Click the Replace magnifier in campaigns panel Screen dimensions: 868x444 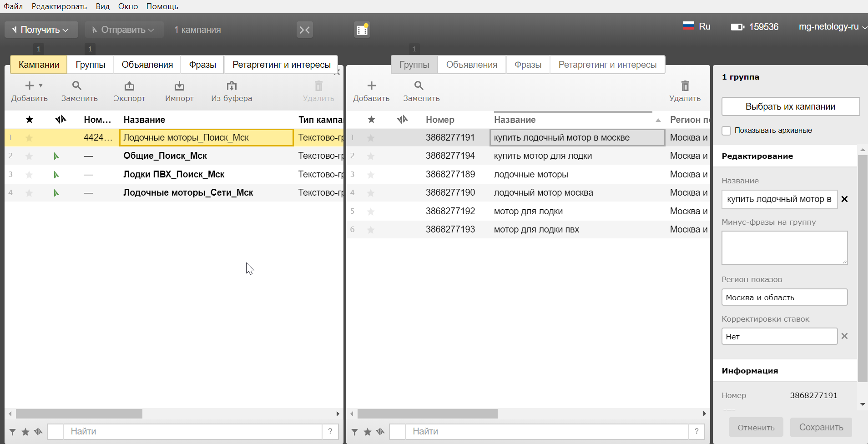click(77, 86)
